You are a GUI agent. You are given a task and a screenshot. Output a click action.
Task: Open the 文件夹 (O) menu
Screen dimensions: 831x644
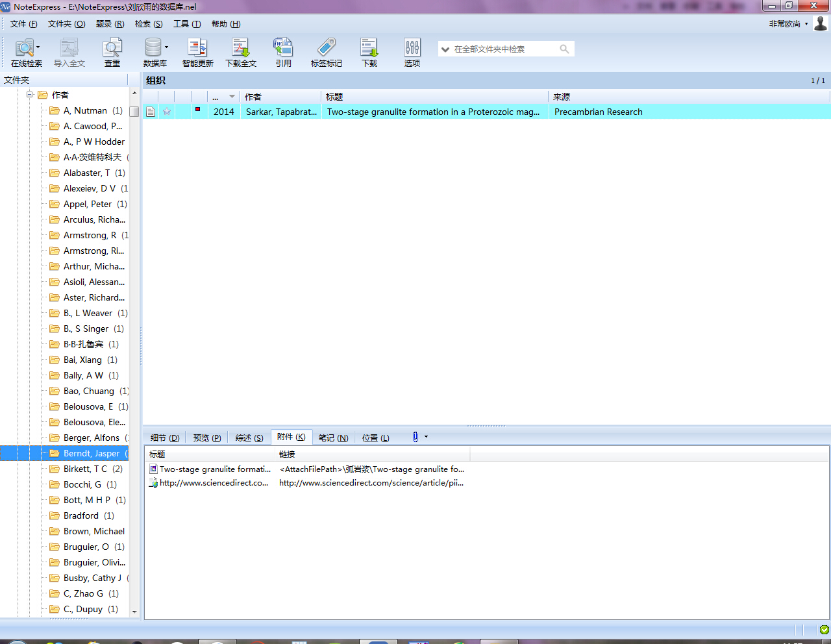point(66,24)
